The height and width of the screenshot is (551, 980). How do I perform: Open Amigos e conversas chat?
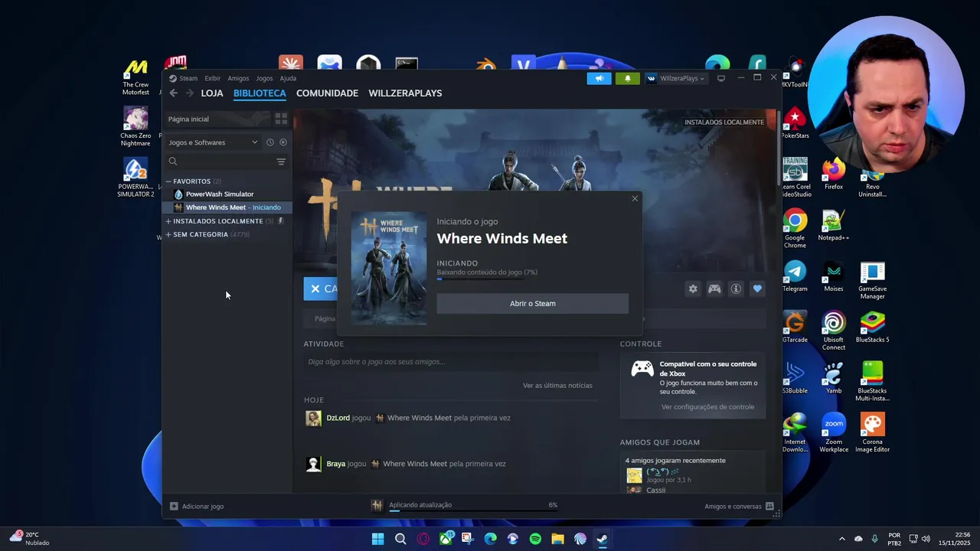[739, 507]
